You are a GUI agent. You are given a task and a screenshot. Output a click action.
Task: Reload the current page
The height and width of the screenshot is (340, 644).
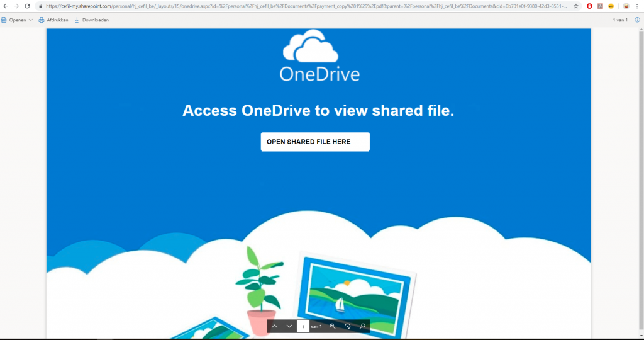(27, 6)
